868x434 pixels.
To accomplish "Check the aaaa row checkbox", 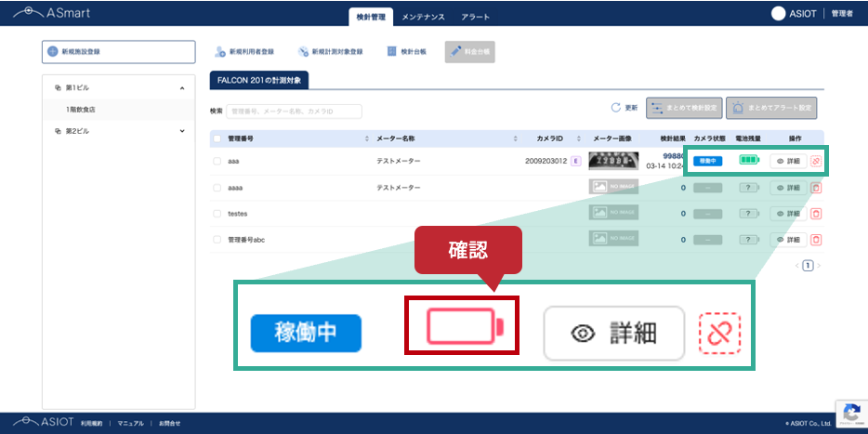I will pos(217,188).
